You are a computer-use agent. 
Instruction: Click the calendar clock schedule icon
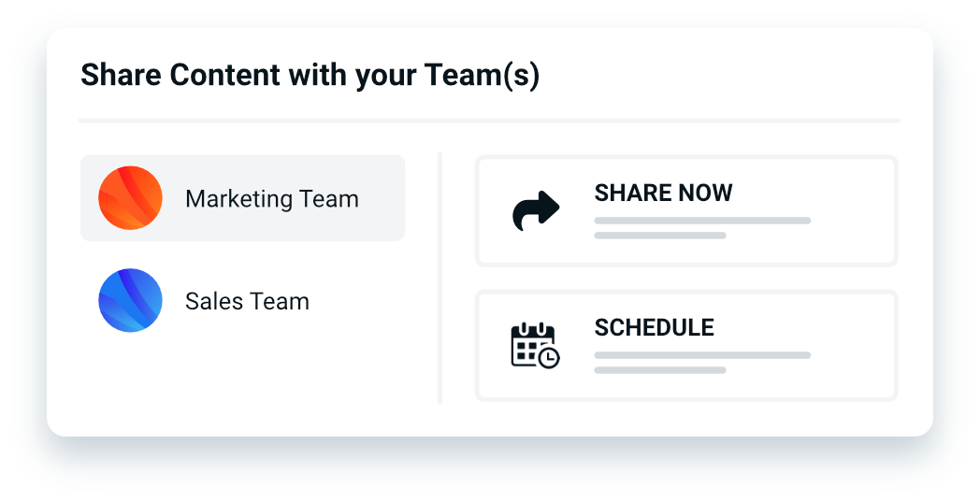tap(535, 345)
